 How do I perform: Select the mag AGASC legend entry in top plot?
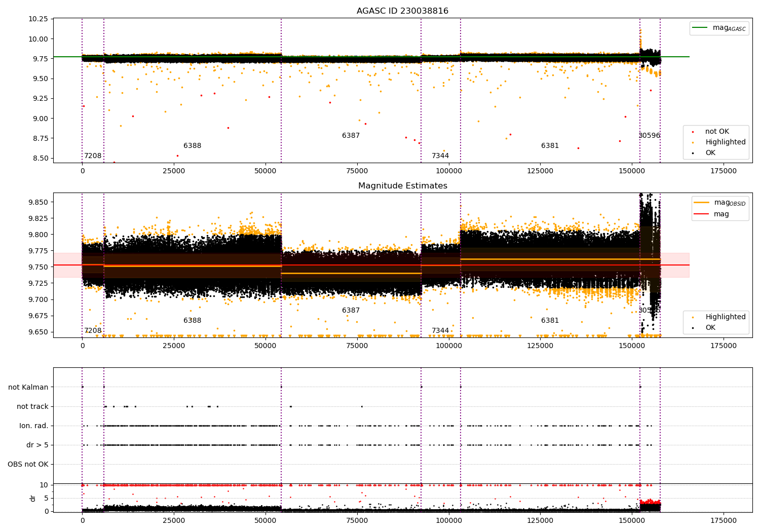(x=719, y=28)
